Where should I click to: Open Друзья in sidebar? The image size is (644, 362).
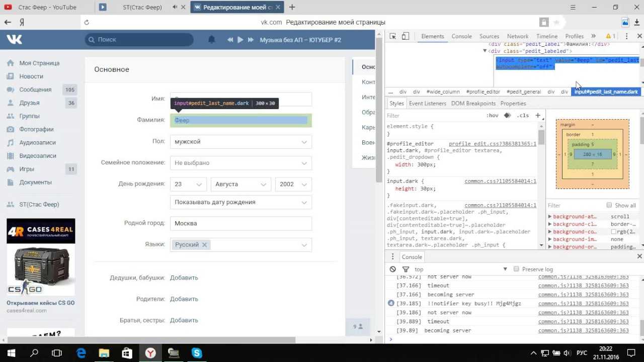tap(29, 103)
